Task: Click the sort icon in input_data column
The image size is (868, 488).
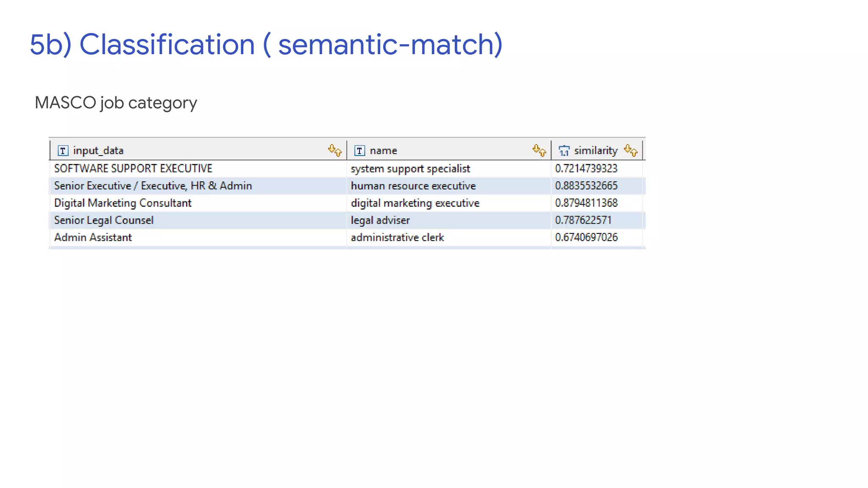Action: [335, 150]
